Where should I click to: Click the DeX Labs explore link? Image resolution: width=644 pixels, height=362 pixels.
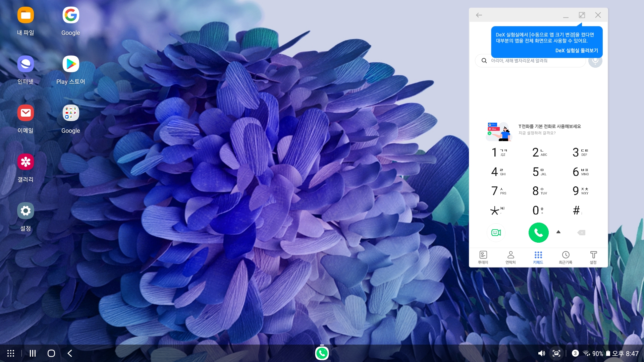(576, 51)
